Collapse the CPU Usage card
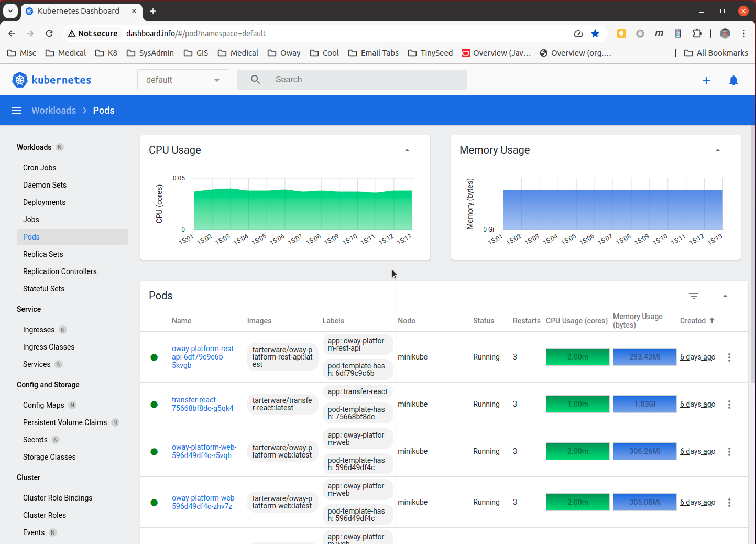 coord(407,150)
